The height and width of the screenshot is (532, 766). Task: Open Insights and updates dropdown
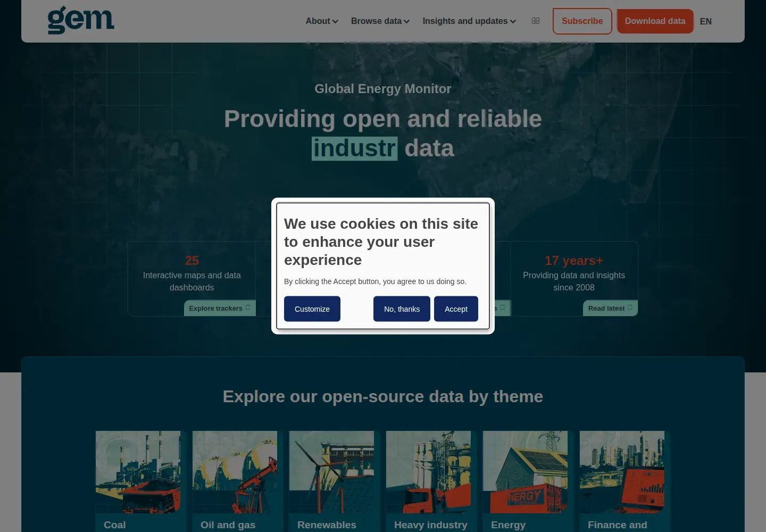point(469,21)
